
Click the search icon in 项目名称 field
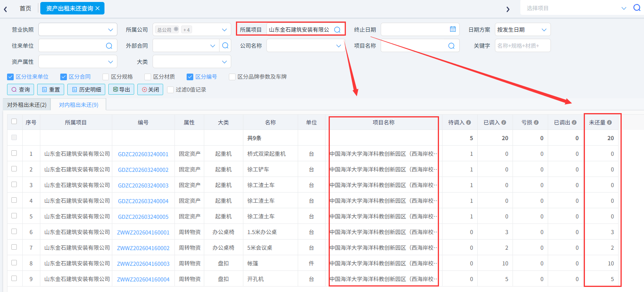[452, 46]
